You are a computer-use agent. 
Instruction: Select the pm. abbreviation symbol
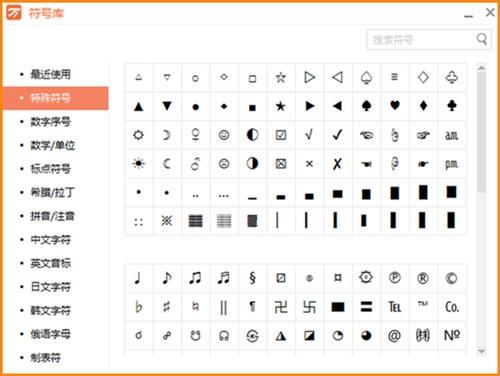coord(452,164)
